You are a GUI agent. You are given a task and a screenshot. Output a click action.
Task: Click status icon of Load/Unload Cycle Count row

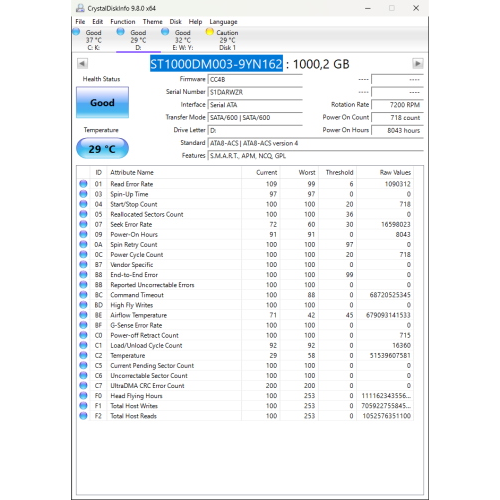(83, 345)
